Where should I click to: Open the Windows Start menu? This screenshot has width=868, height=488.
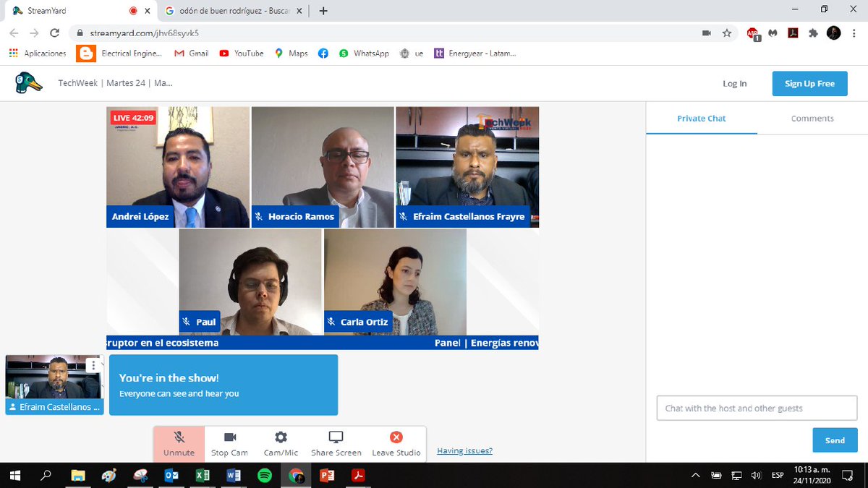click(14, 475)
